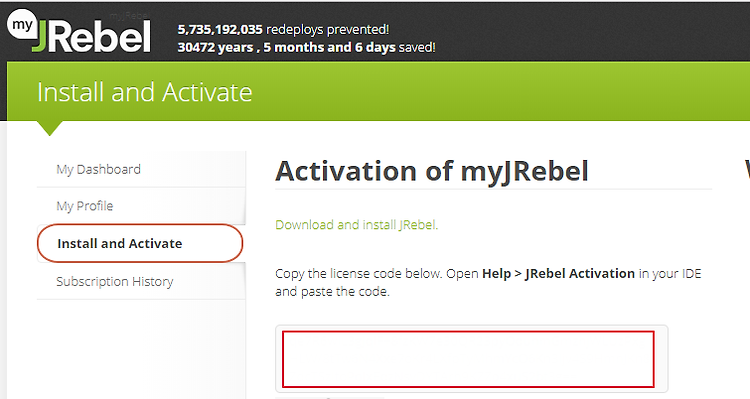Click the Activation of myJRebel heading
The height and width of the screenshot is (399, 750).
pyautogui.click(x=431, y=171)
